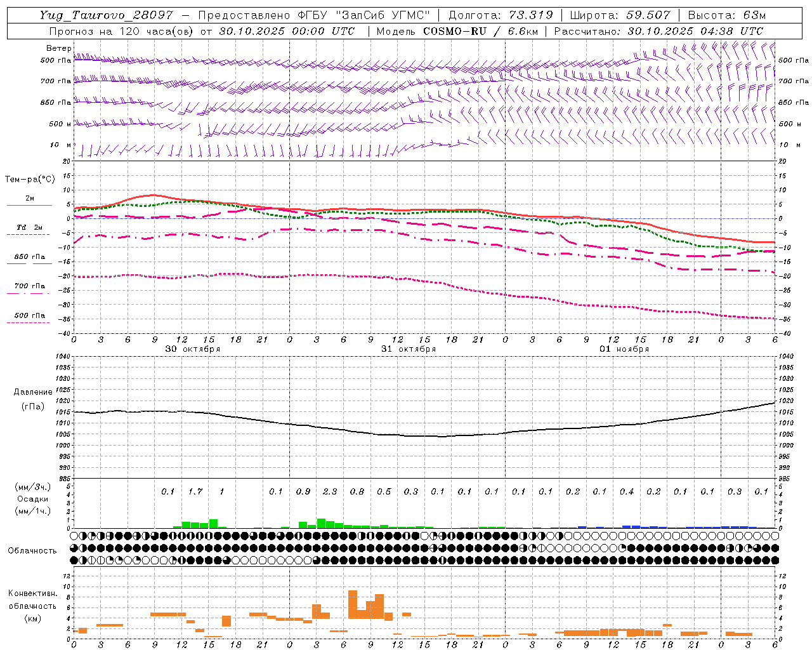Click the 0.9 precipitation total value
Image resolution: width=812 pixels, height=650 pixels.
(x=303, y=492)
